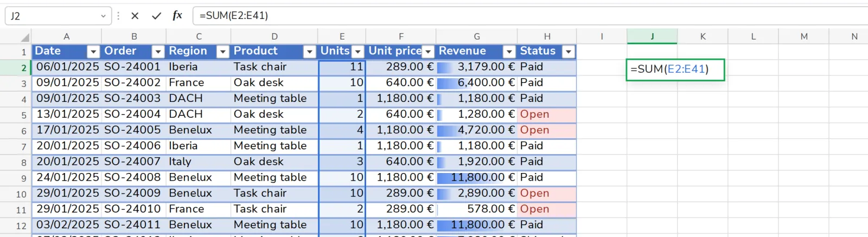Image resolution: width=868 pixels, height=237 pixels.
Task: Click revenue cell 2,890.00 €
Action: click(x=477, y=194)
